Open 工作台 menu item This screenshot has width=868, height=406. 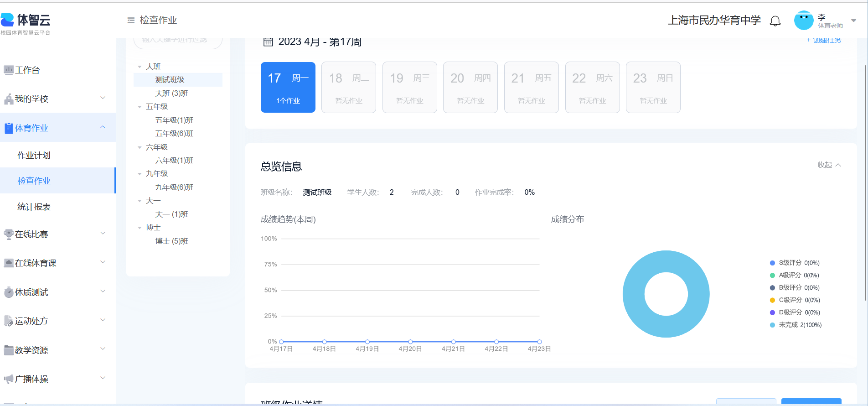58,70
